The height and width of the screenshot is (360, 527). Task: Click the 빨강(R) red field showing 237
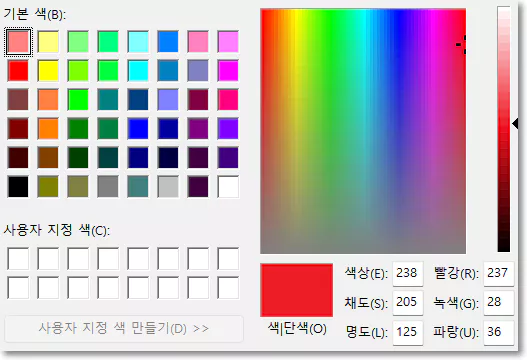point(499,273)
